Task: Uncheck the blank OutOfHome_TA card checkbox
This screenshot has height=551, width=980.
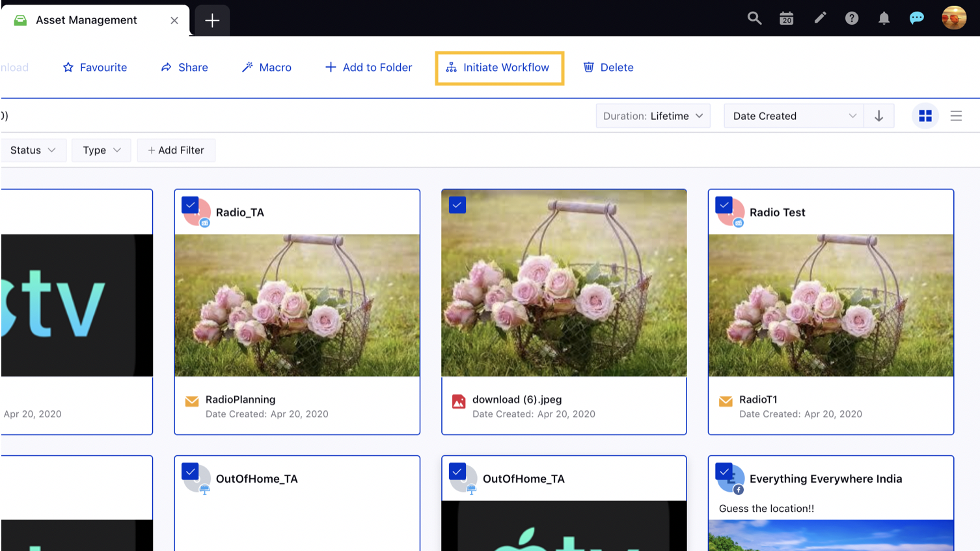Action: 190,471
